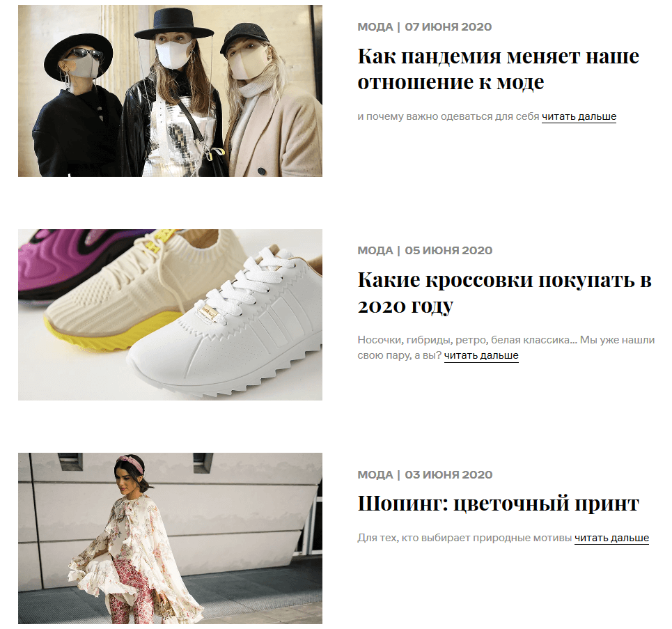The height and width of the screenshot is (629, 672).
Task: Open the floral print outfit thumbnail
Action: [x=170, y=538]
